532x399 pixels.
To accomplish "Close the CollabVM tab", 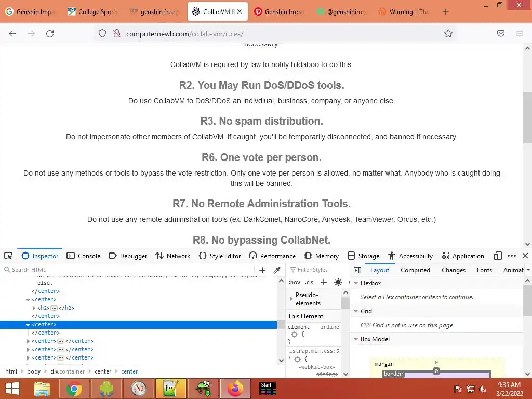I will 240,11.
